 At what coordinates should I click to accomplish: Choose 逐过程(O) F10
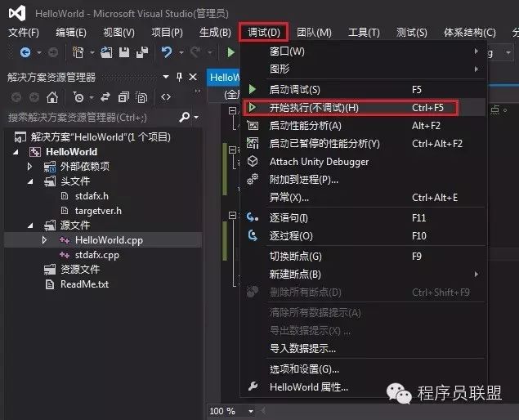(364, 236)
